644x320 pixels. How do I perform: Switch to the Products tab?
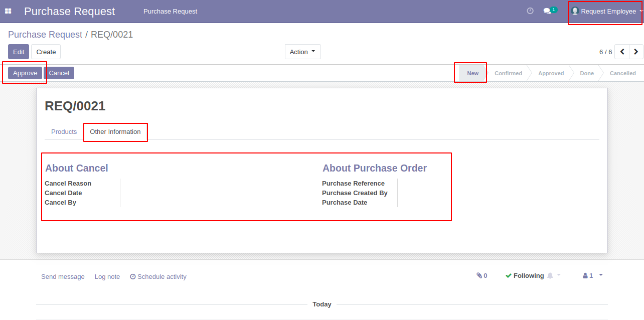click(x=64, y=132)
